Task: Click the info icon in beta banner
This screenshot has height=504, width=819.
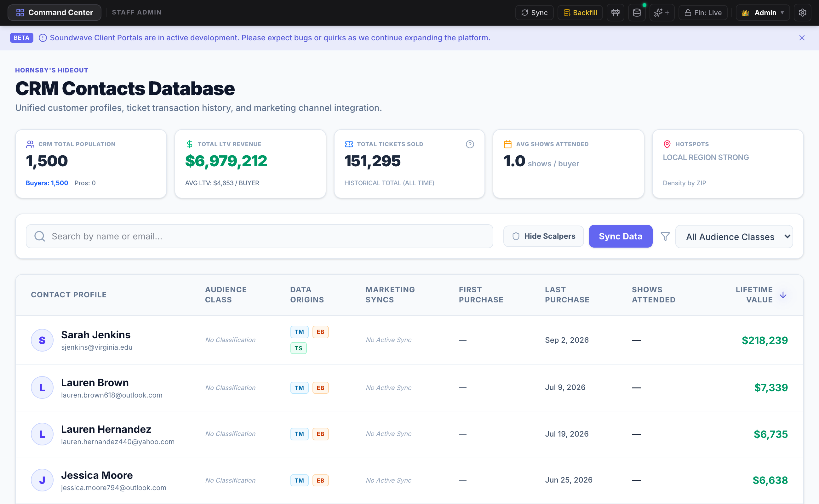Action: click(x=43, y=38)
